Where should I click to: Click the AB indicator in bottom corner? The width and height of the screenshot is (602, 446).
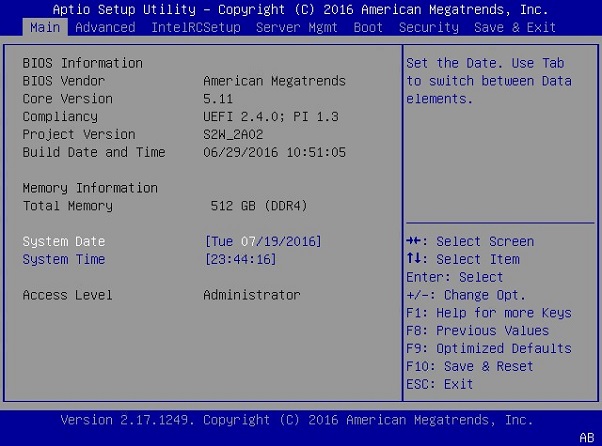[x=587, y=437]
